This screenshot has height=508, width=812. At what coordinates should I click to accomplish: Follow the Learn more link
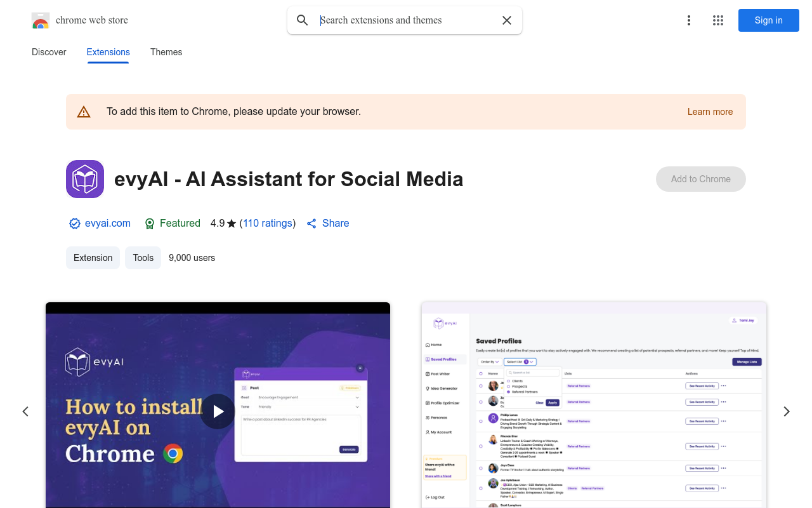[710, 112]
